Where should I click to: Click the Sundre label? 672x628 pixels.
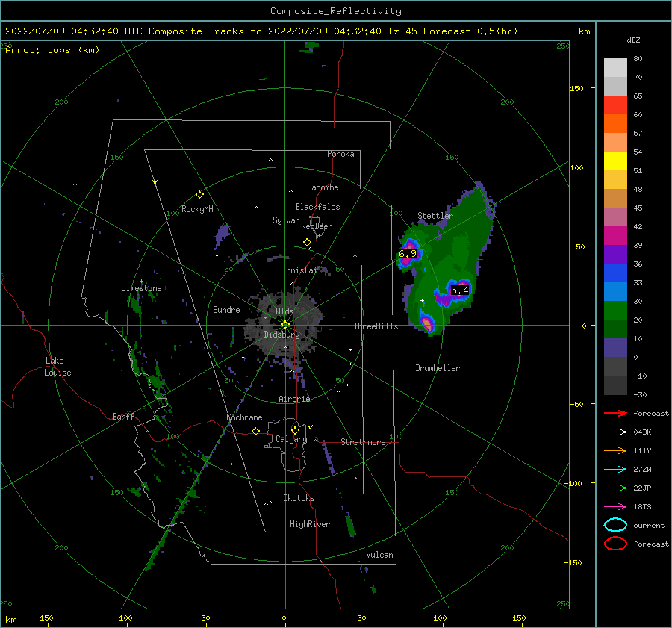[x=226, y=309]
